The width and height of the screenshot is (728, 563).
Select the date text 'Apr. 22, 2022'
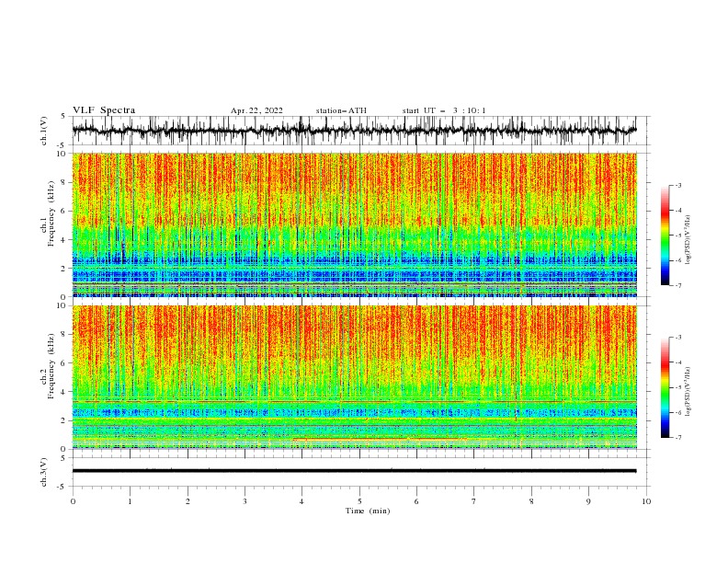coord(256,110)
